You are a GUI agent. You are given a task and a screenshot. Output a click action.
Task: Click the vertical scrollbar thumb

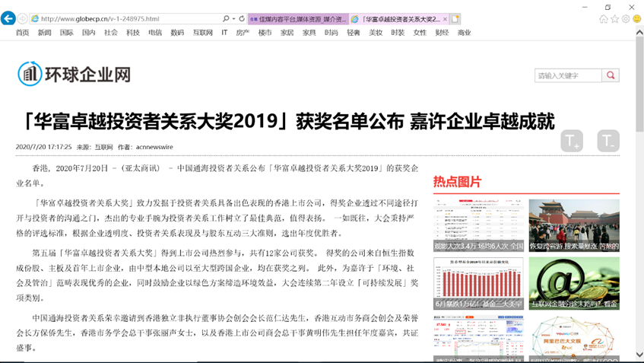pyautogui.click(x=639, y=84)
